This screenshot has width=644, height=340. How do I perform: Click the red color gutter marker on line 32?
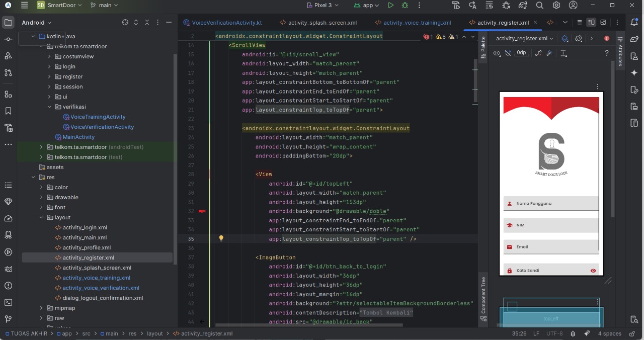pyautogui.click(x=202, y=211)
